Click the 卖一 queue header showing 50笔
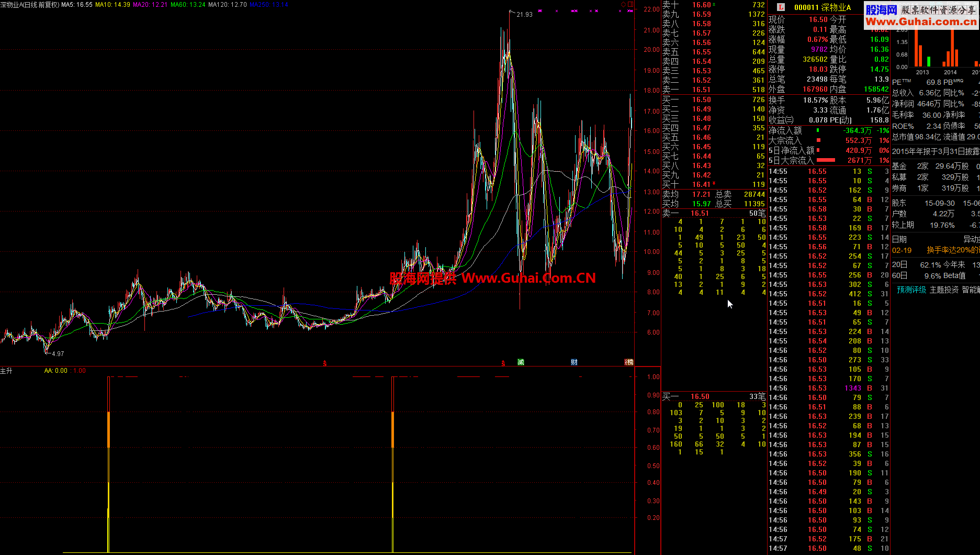The image size is (980, 555). click(x=714, y=213)
